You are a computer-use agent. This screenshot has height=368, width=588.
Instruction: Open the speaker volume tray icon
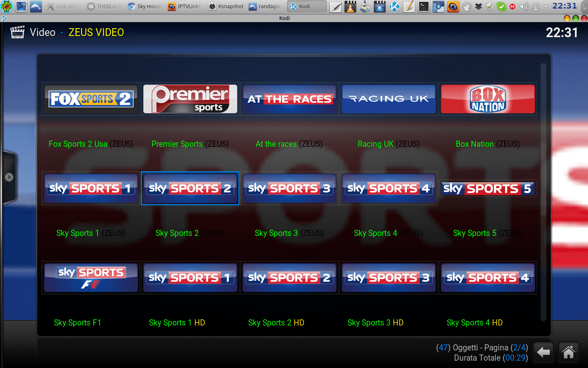coord(524,7)
